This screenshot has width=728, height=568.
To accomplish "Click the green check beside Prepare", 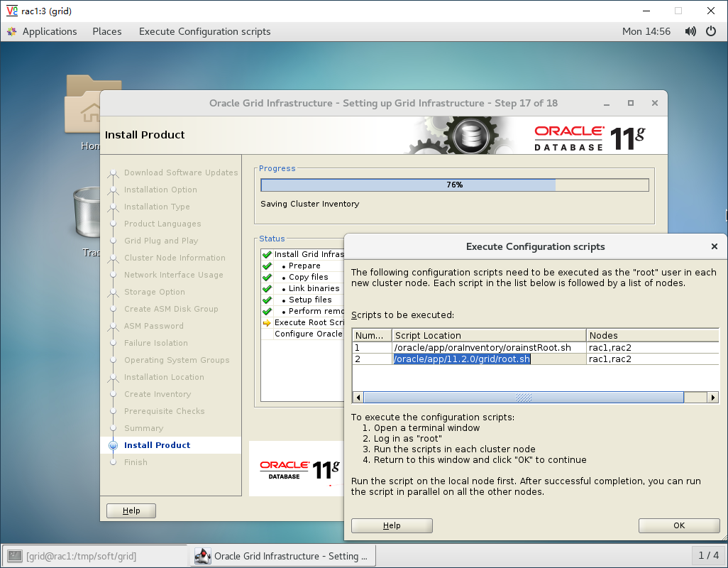I will click(x=267, y=266).
